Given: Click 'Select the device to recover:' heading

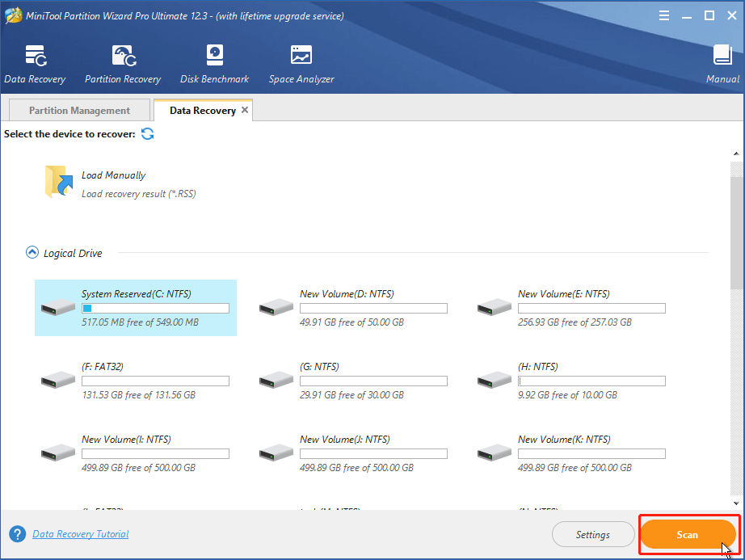Looking at the screenshot, I should tap(69, 134).
